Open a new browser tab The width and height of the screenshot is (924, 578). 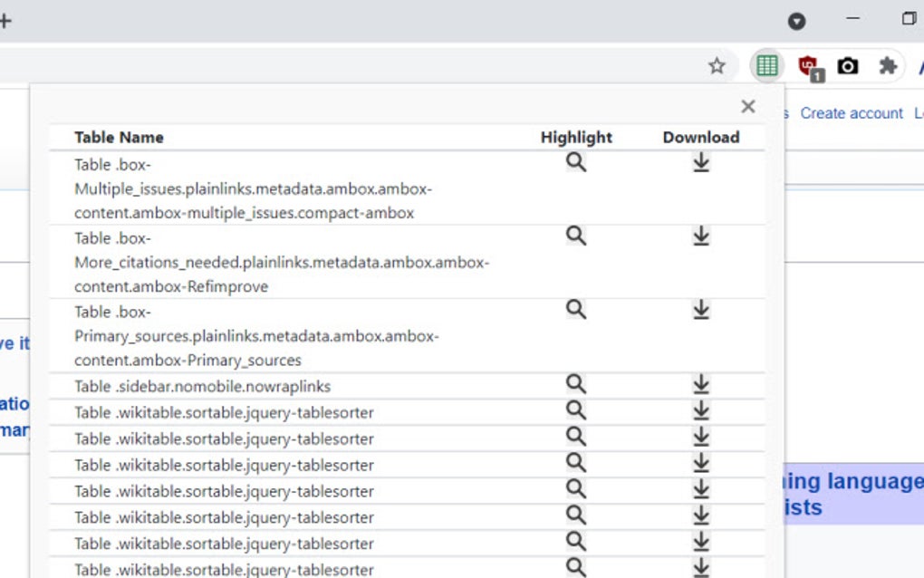tap(7, 20)
